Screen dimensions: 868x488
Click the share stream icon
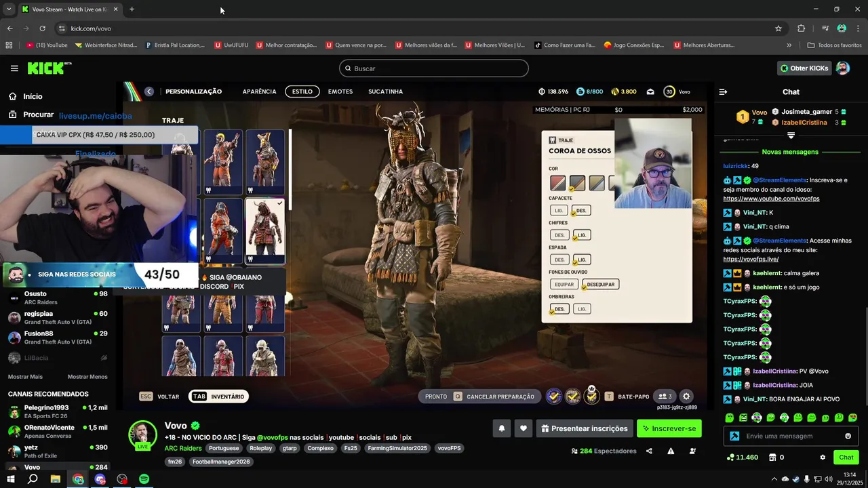click(650, 451)
